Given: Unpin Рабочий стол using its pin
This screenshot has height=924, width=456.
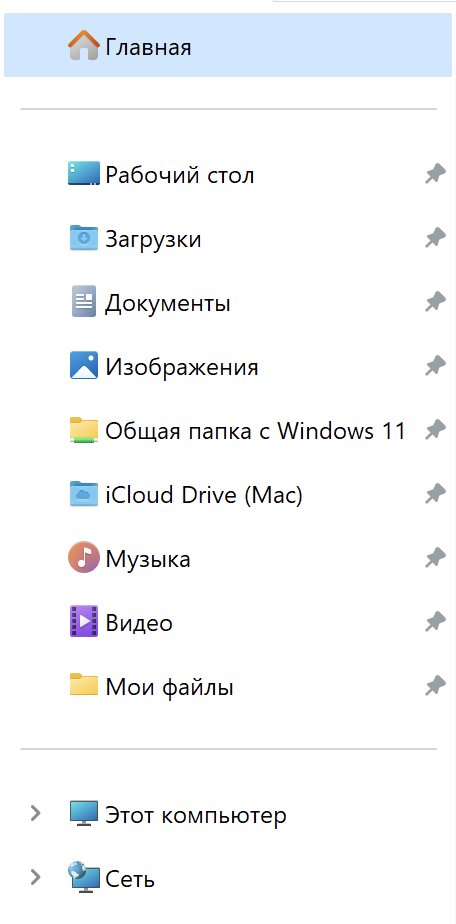Looking at the screenshot, I should tap(435, 174).
